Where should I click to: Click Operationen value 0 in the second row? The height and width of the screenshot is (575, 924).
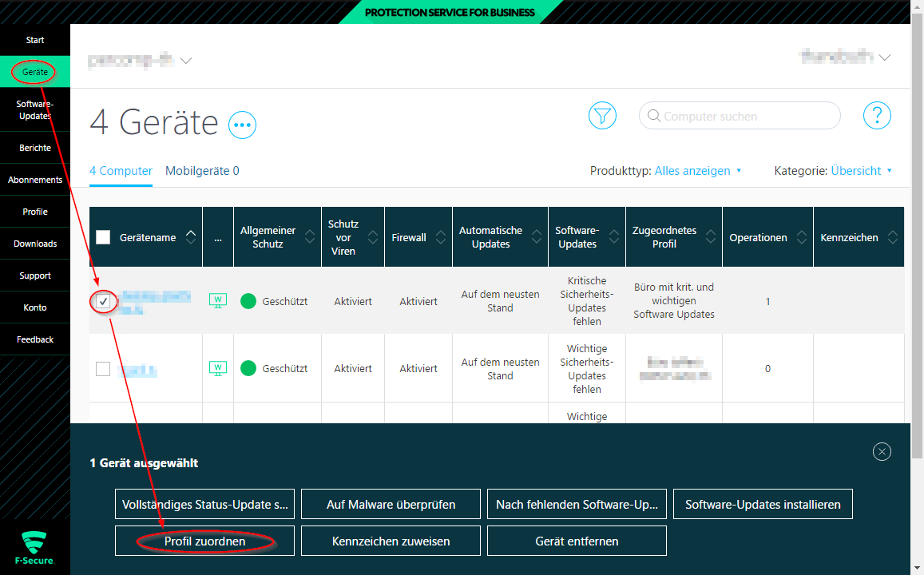[x=767, y=368]
